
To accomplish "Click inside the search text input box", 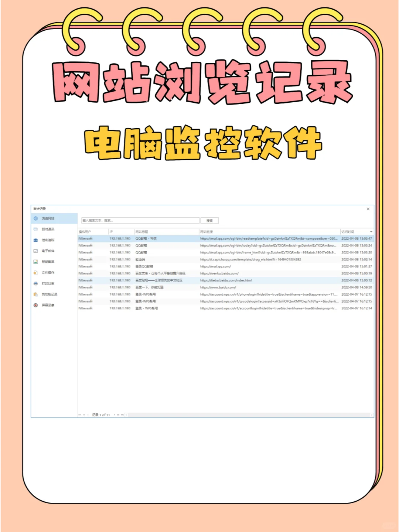I will click(140, 221).
